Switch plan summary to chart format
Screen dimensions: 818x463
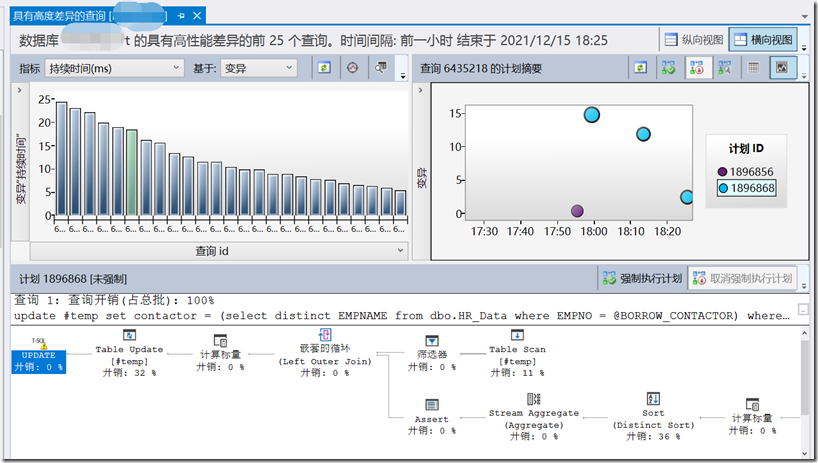pos(782,68)
